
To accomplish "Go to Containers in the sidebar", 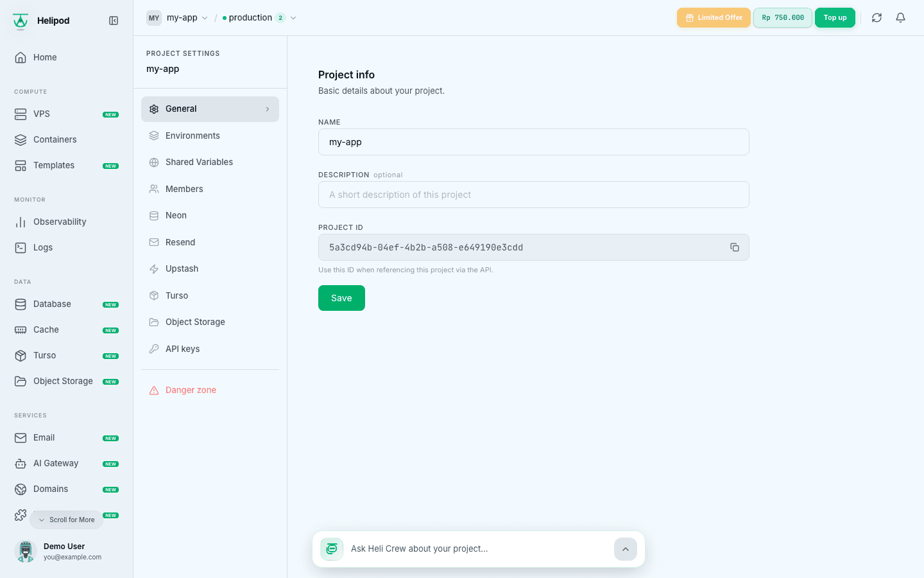I will pos(67,139).
